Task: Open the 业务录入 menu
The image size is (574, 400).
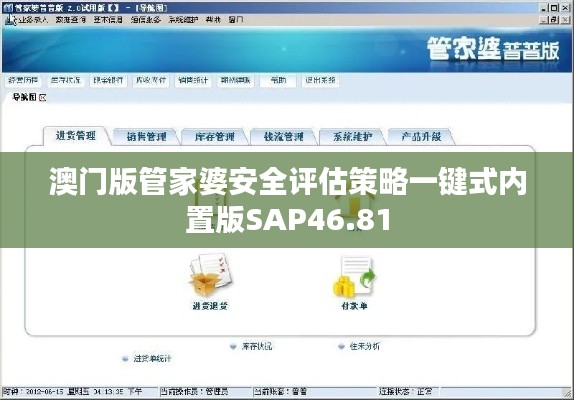Action: tap(33, 20)
